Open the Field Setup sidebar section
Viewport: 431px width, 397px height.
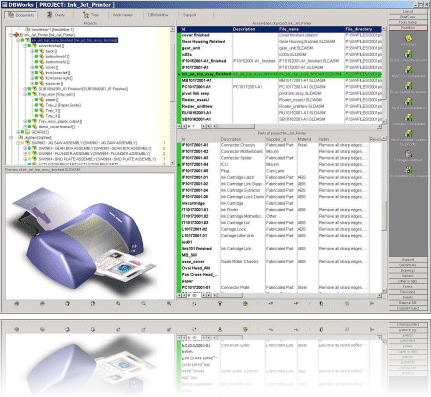[408, 22]
